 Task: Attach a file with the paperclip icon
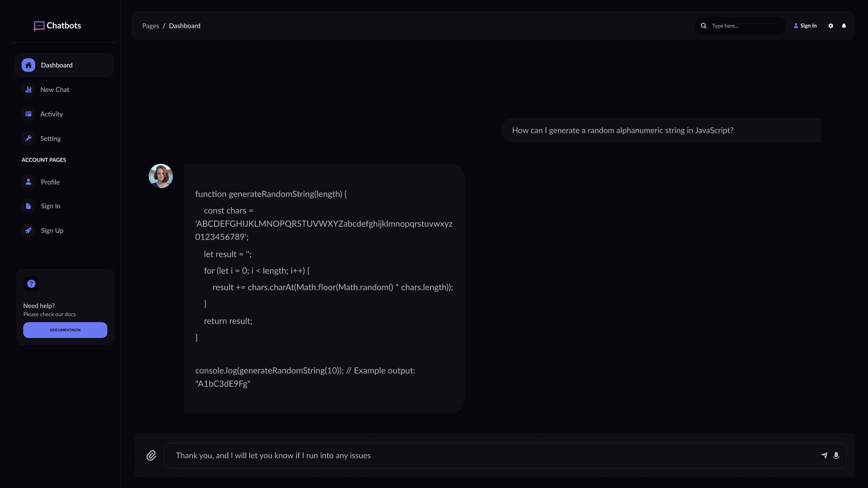(x=152, y=455)
